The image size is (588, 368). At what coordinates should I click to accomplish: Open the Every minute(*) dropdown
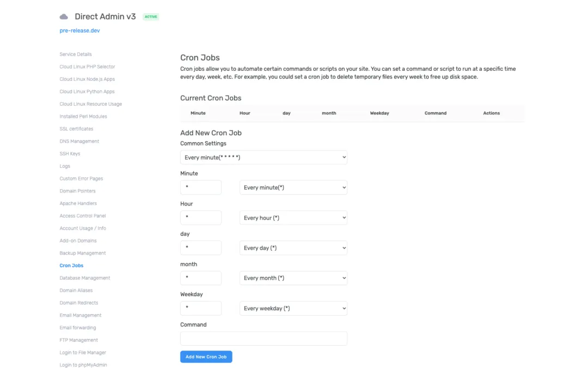[x=293, y=187]
